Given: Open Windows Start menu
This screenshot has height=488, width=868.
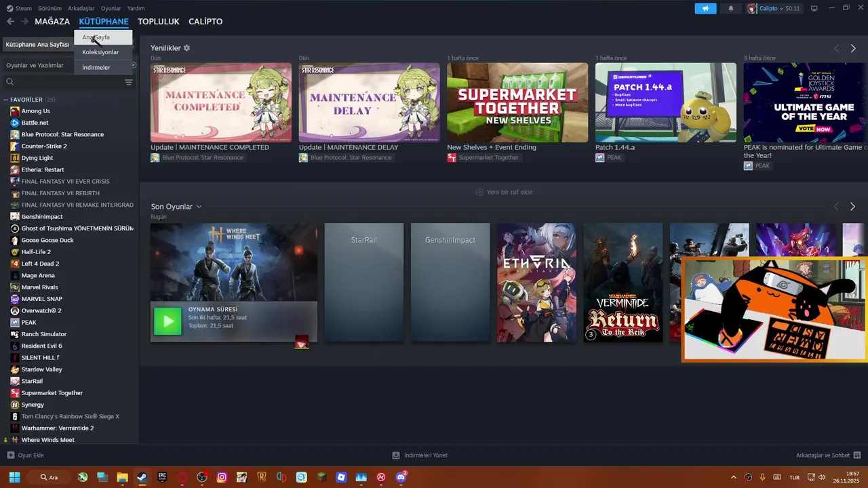Looking at the screenshot, I should click(14, 477).
